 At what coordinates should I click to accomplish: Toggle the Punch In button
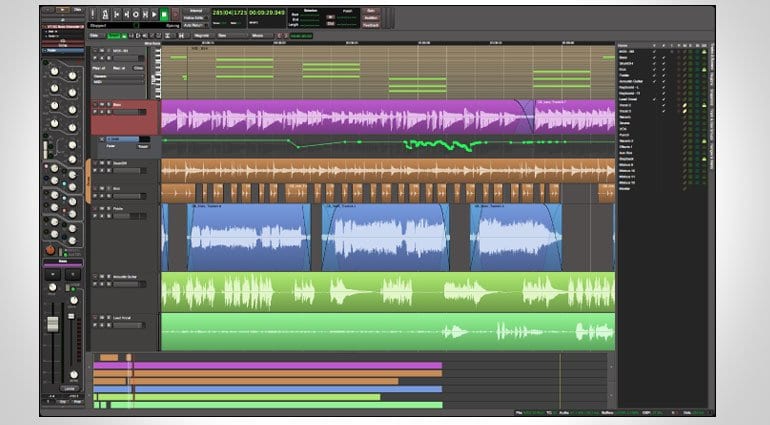tap(331, 17)
